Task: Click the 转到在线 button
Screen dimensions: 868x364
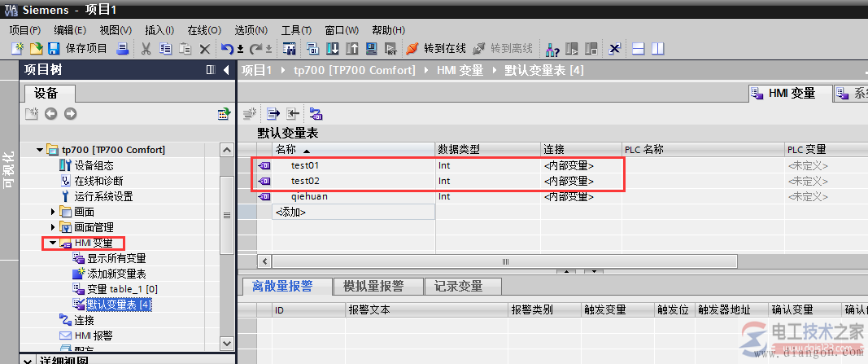Action: 436,49
